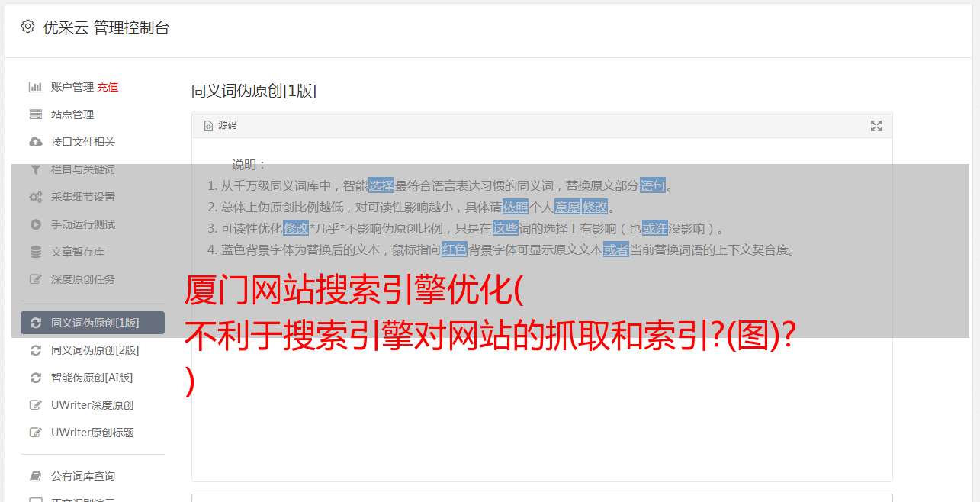Select 同义词伪原创[1版] menu item
Viewport: 980px width, 502px height.
pyautogui.click(x=92, y=323)
